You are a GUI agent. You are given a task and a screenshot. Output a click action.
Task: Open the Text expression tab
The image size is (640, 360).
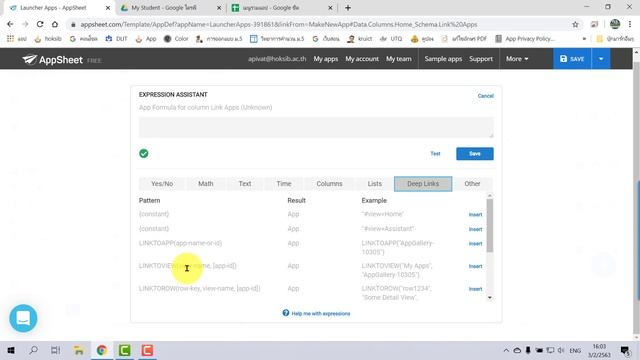point(245,184)
